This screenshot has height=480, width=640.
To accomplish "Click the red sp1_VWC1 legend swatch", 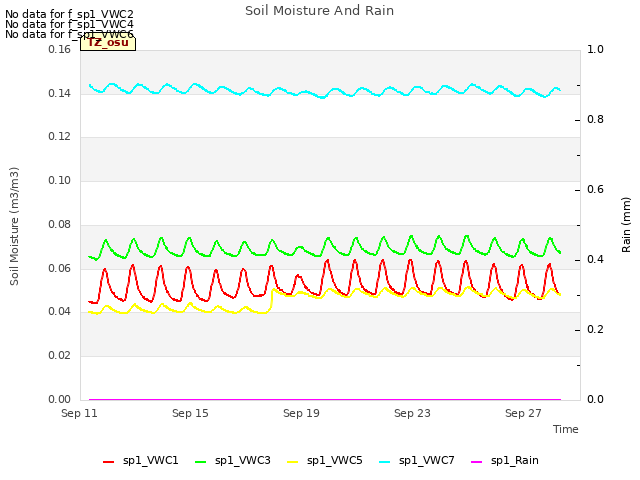I will coord(109,462).
